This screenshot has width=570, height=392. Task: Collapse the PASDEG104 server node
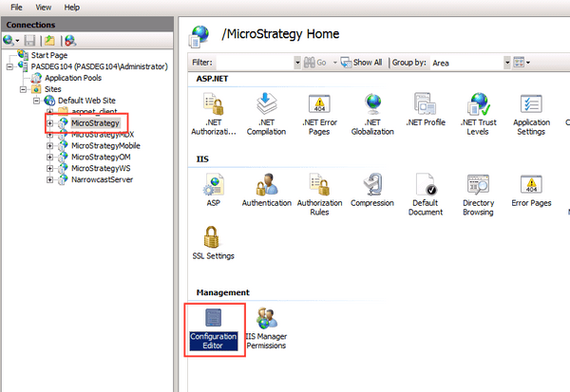click(9, 66)
